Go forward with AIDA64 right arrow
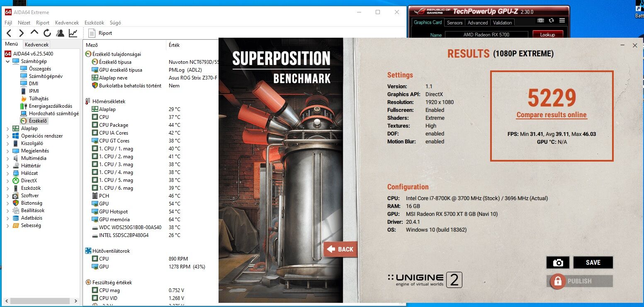The height and width of the screenshot is (307, 644). click(22, 33)
